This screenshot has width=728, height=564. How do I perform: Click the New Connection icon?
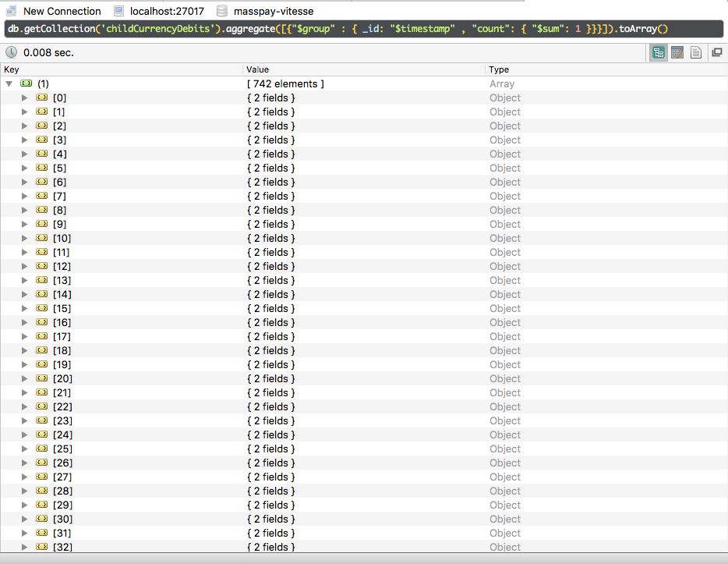(x=11, y=11)
